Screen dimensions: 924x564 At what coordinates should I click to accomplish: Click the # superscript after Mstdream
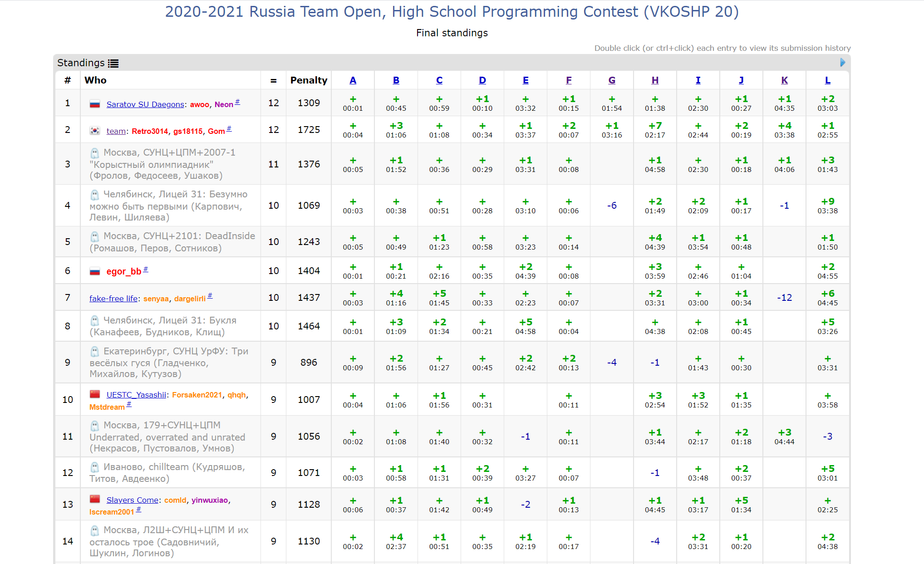click(x=129, y=404)
